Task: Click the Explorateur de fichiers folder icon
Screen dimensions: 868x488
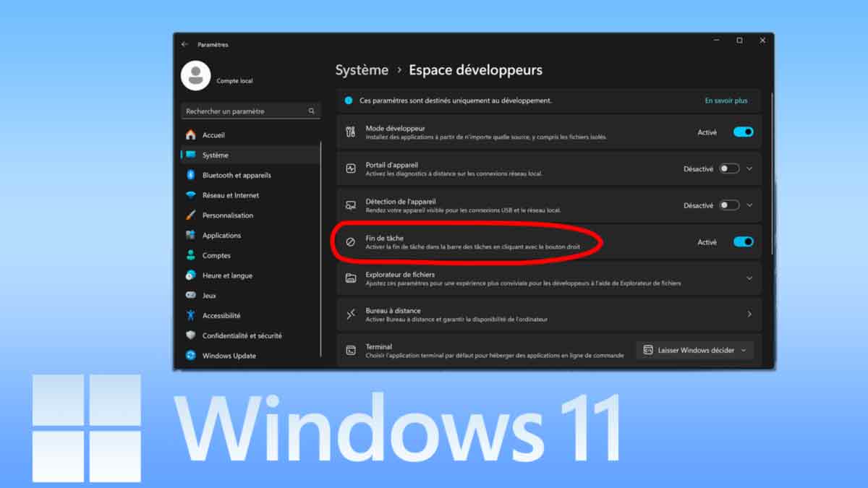Action: click(x=351, y=278)
